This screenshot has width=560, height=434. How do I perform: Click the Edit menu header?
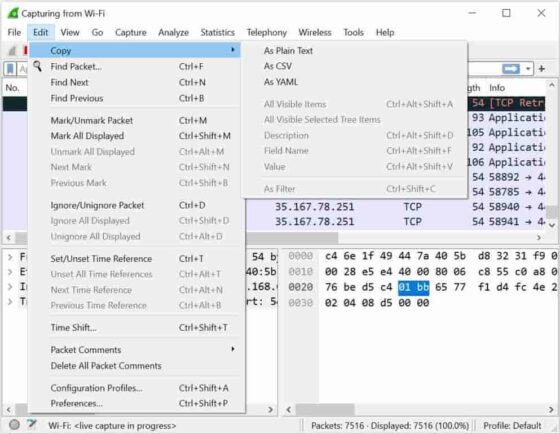[x=40, y=33]
